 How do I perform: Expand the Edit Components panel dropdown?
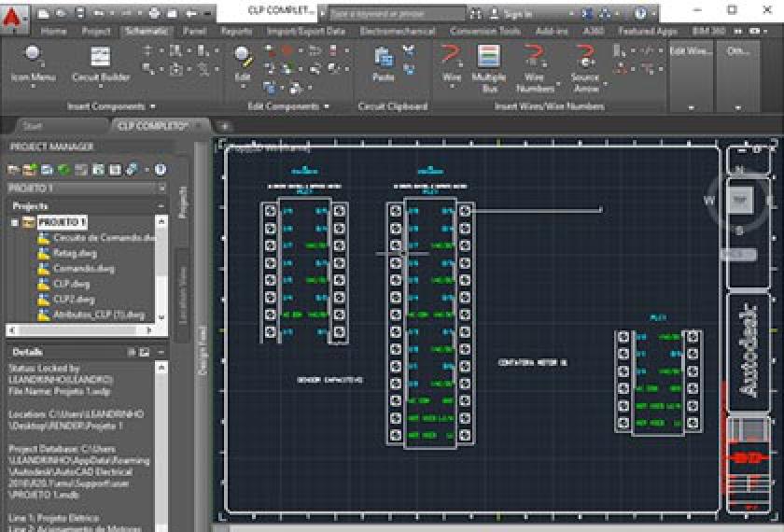[x=326, y=106]
